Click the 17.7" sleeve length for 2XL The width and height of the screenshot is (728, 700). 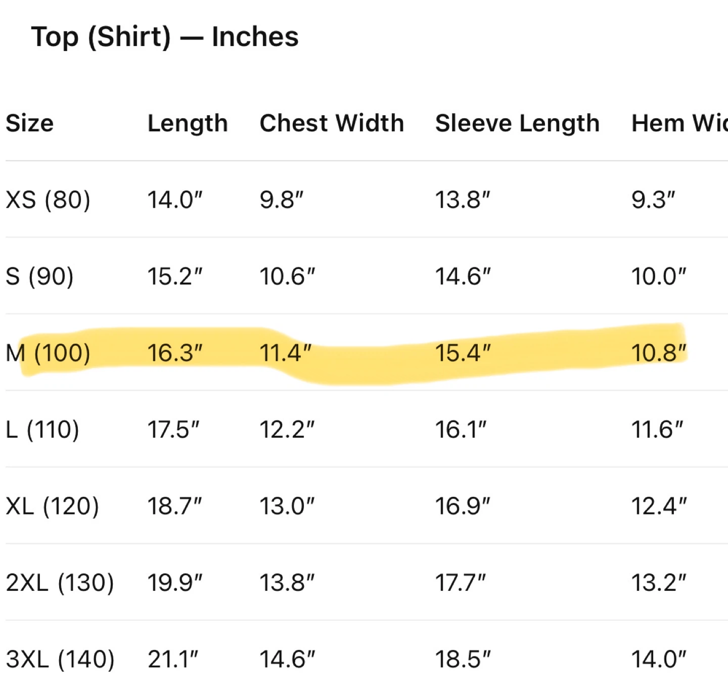point(461,583)
